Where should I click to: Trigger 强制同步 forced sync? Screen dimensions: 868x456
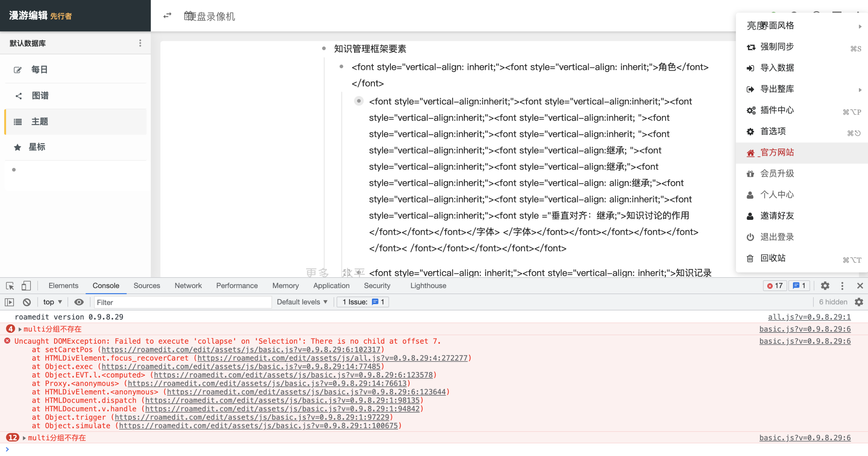777,47
